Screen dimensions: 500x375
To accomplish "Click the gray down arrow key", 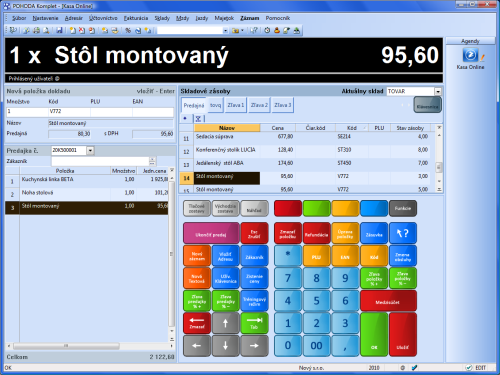I will (x=225, y=346).
